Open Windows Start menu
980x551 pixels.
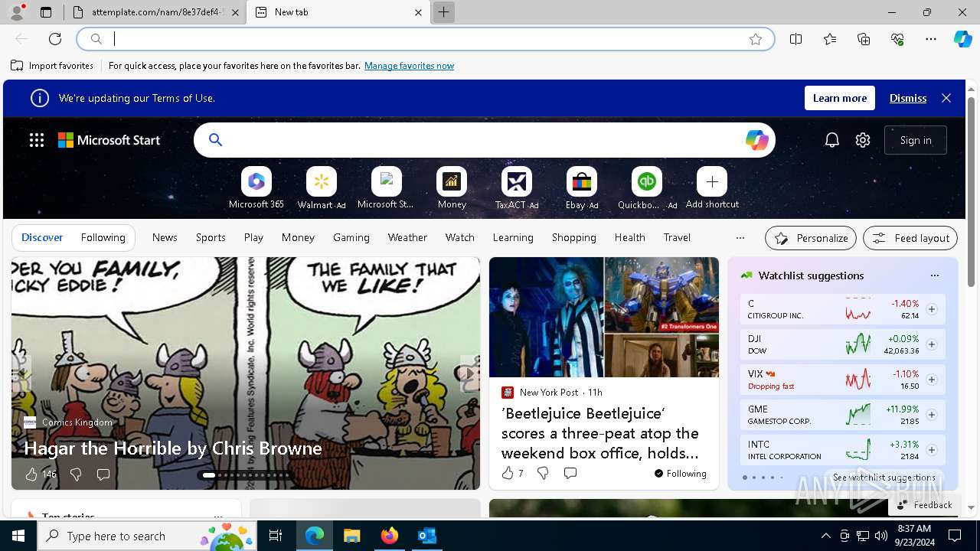(18, 536)
